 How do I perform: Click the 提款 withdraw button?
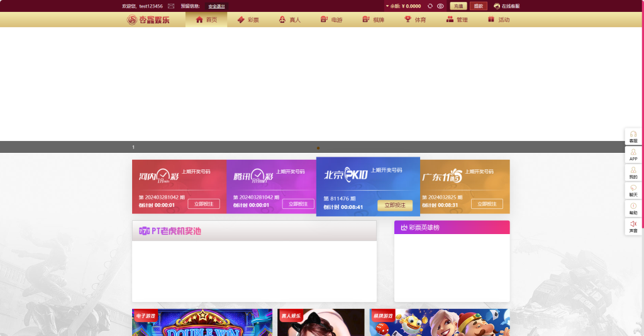[x=479, y=6]
